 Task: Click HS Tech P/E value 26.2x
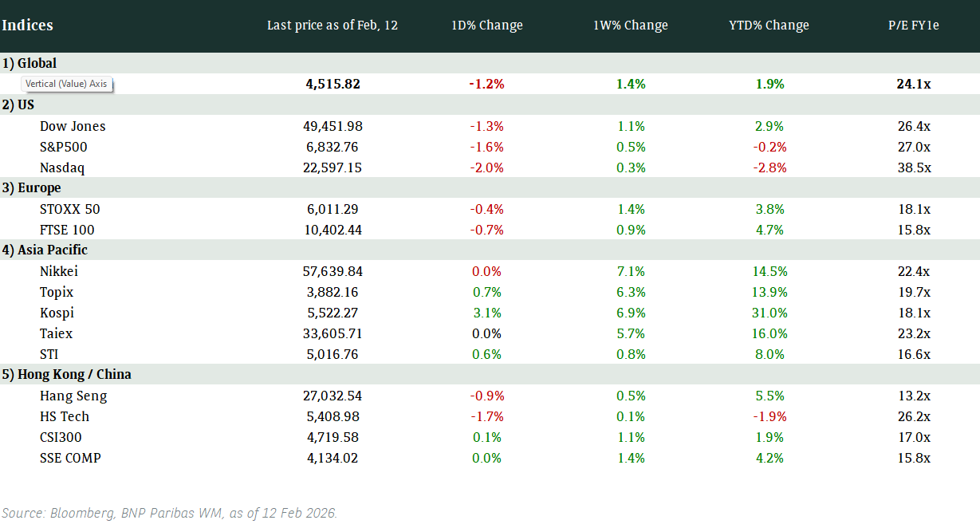[x=914, y=416]
